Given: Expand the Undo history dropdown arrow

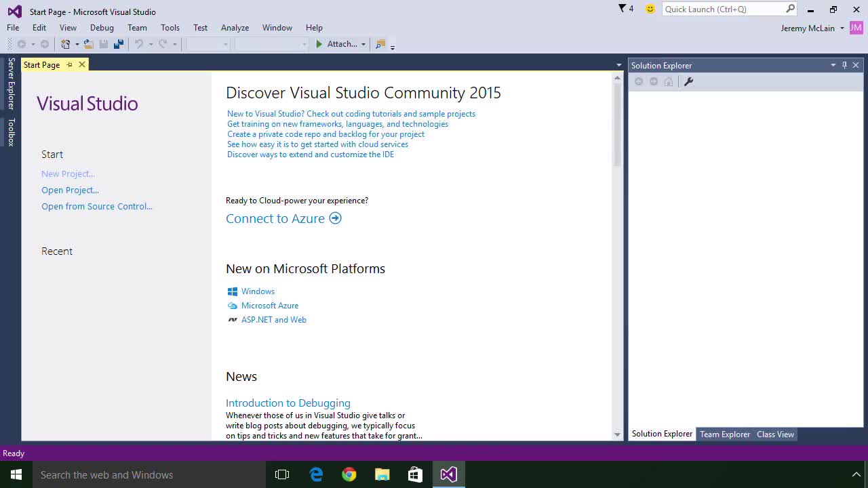Looking at the screenshot, I should (151, 44).
